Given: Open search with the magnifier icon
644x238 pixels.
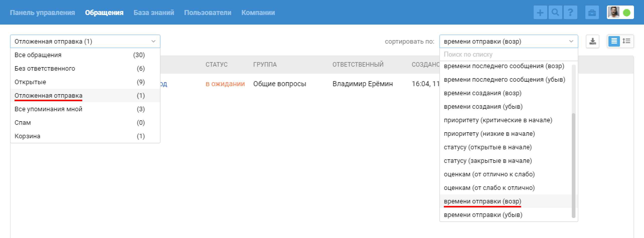Looking at the screenshot, I should click(555, 13).
